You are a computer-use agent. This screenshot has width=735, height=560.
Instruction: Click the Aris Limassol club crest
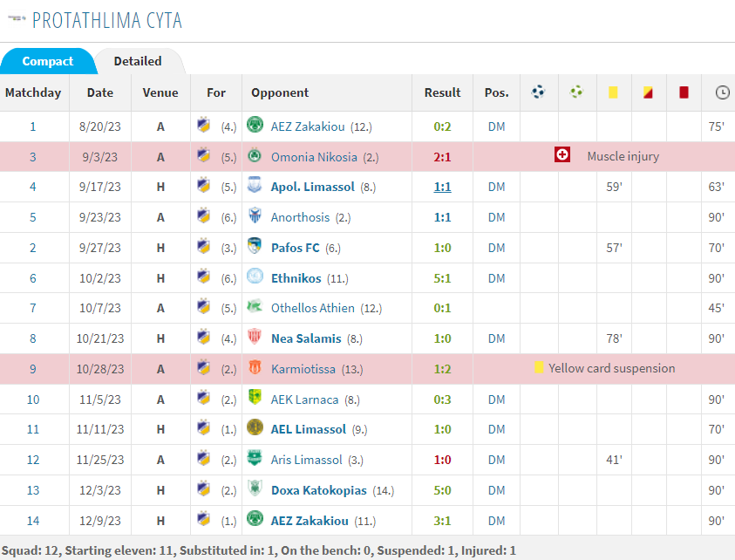[x=255, y=458]
